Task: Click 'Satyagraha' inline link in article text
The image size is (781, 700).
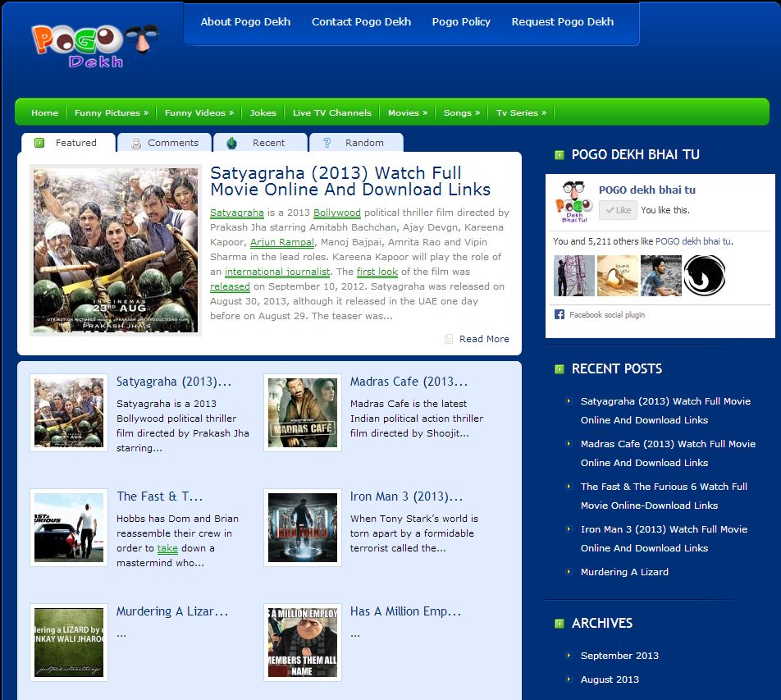Action: pyautogui.click(x=236, y=213)
